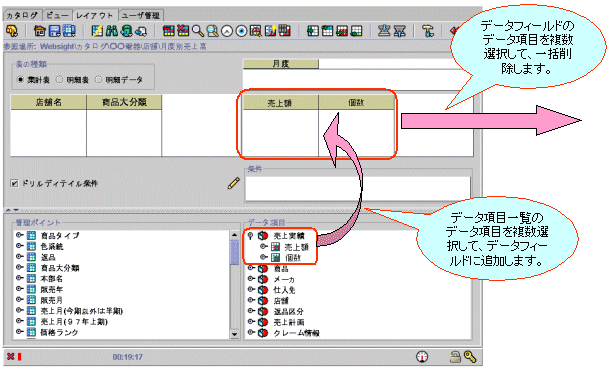Click the management point list scrollbar down arrow

[x=234, y=334]
